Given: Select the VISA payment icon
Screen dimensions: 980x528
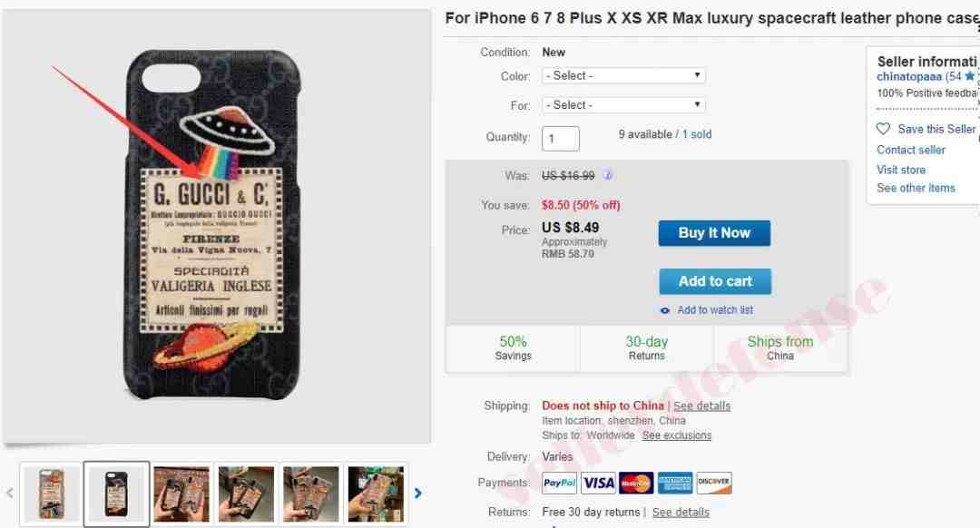Looking at the screenshot, I should coord(598,483).
